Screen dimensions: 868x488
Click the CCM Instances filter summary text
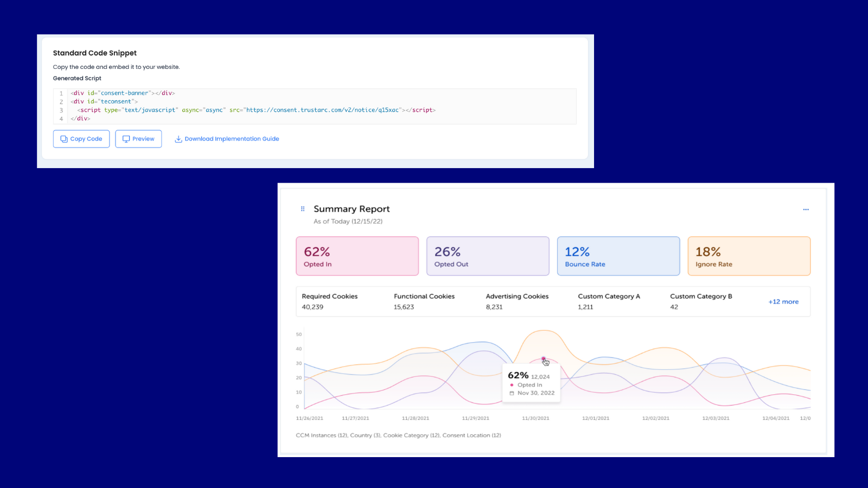398,435
